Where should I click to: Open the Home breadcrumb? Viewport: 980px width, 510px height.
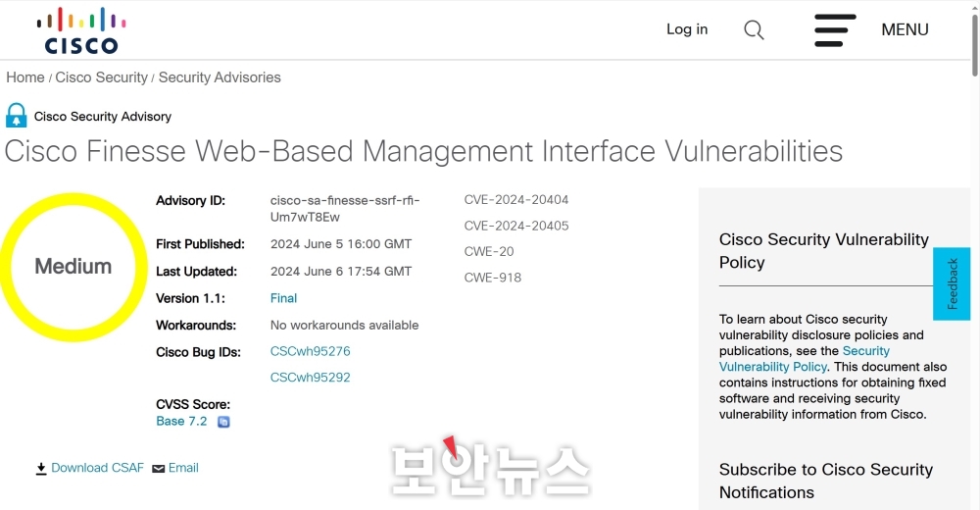point(25,77)
